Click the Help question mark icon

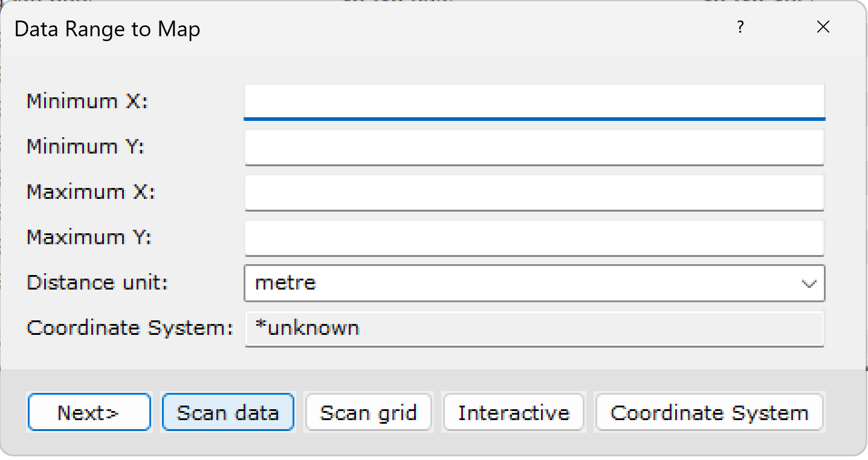pyautogui.click(x=740, y=27)
